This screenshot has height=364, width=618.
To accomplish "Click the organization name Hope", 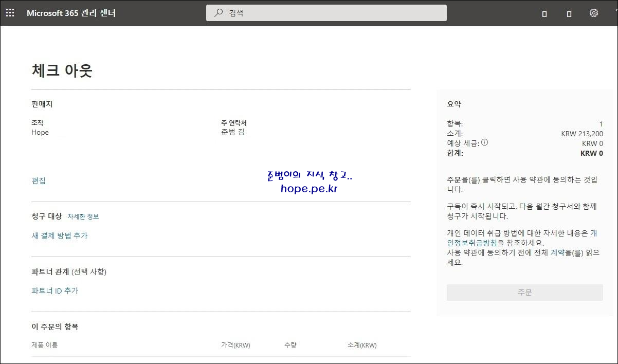I will (40, 133).
